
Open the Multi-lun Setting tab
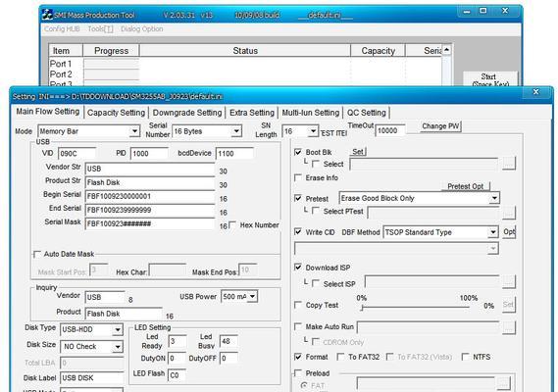coord(310,113)
